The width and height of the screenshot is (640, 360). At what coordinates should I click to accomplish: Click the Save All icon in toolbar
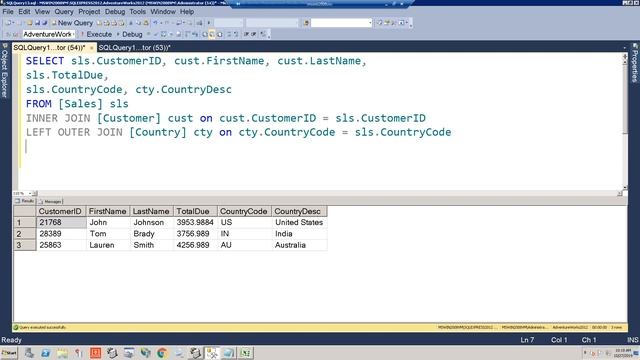44,23
